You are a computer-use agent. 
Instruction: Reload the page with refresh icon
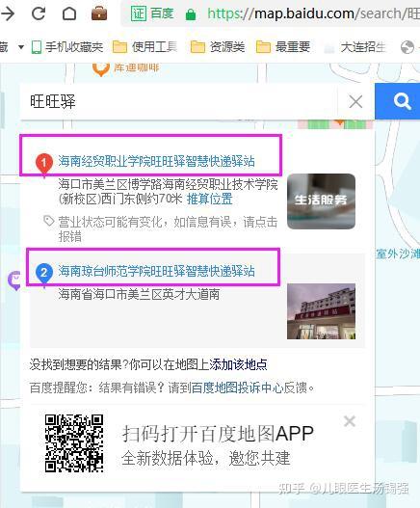pos(39,13)
